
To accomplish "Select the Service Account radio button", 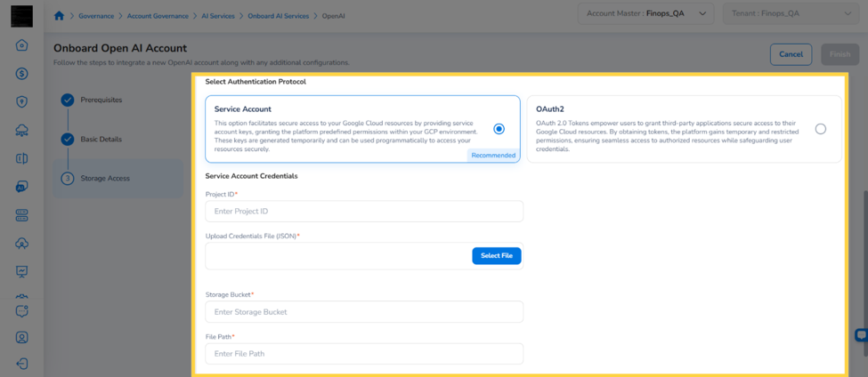I will [499, 129].
